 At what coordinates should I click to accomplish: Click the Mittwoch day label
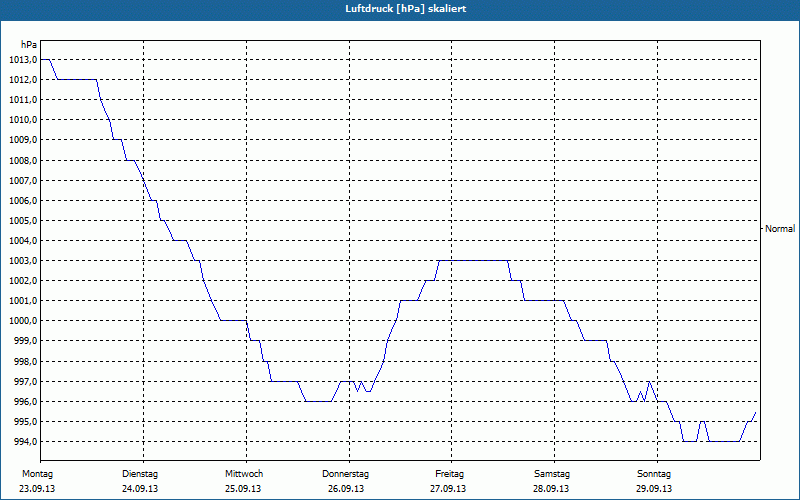(x=244, y=474)
